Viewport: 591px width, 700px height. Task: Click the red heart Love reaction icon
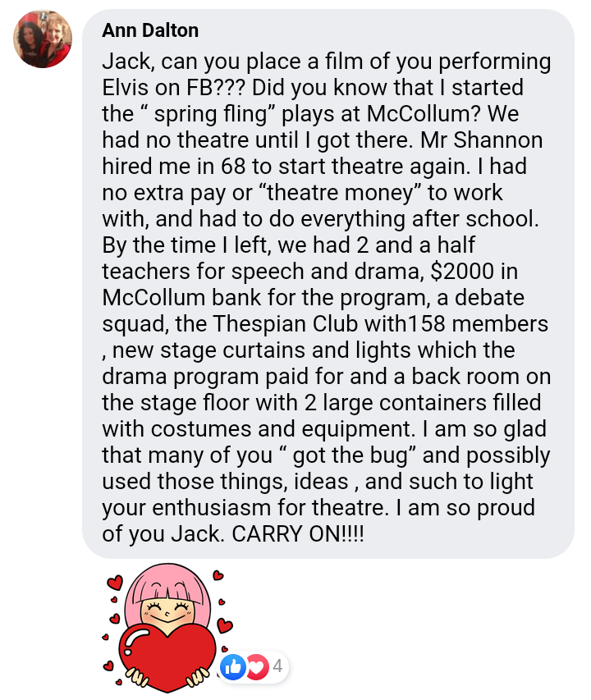click(x=256, y=667)
